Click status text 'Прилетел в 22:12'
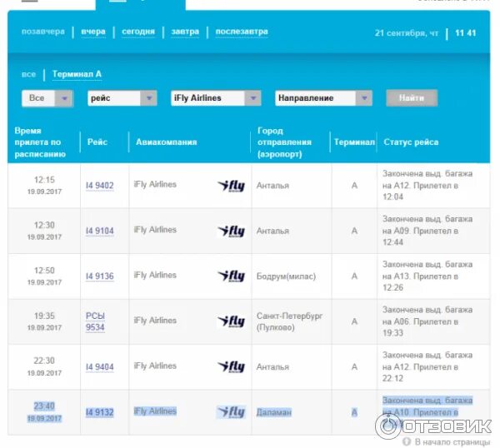Screen dimensions: 500x448 pyautogui.click(x=420, y=372)
